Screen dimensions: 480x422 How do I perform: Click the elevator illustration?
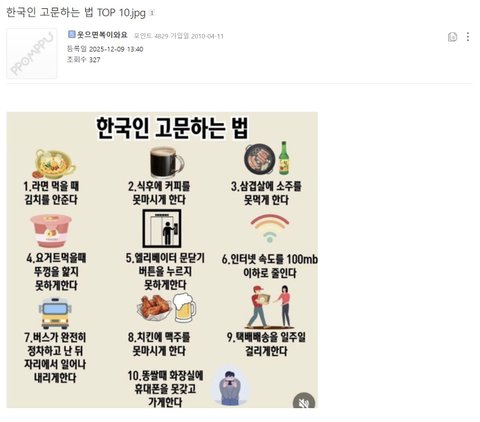click(x=162, y=228)
